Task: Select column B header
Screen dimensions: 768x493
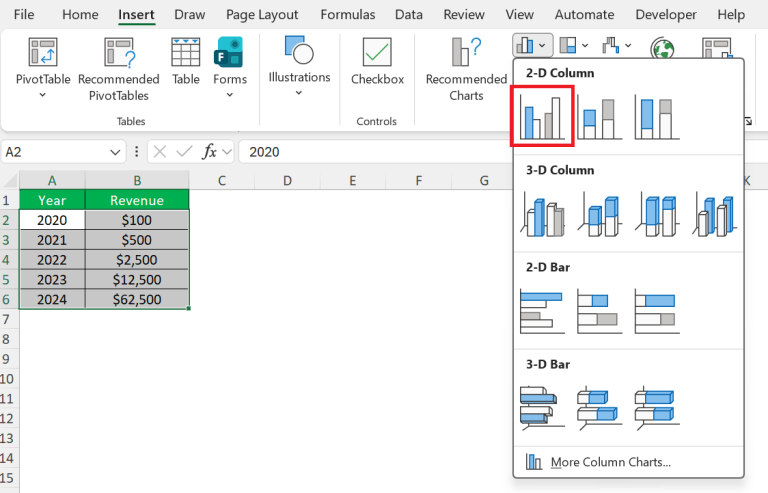Action: click(x=137, y=181)
